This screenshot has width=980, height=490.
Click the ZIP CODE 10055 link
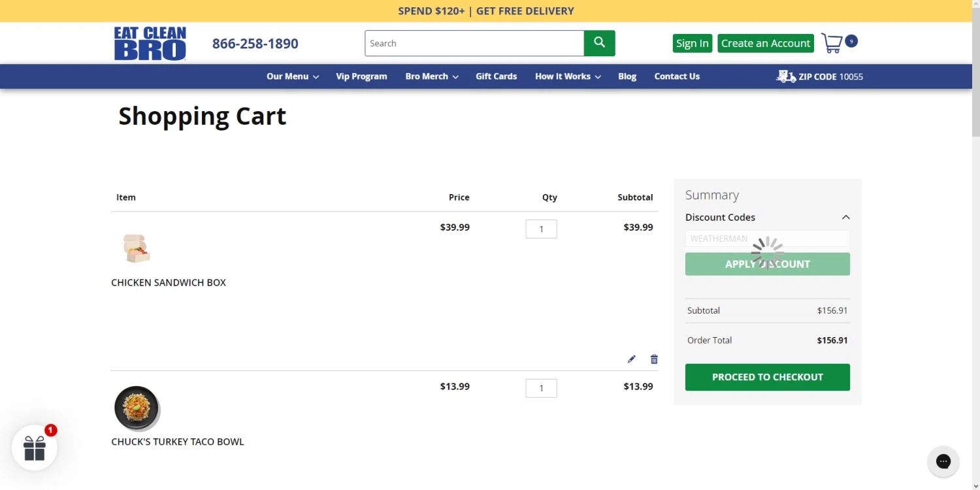click(830, 76)
